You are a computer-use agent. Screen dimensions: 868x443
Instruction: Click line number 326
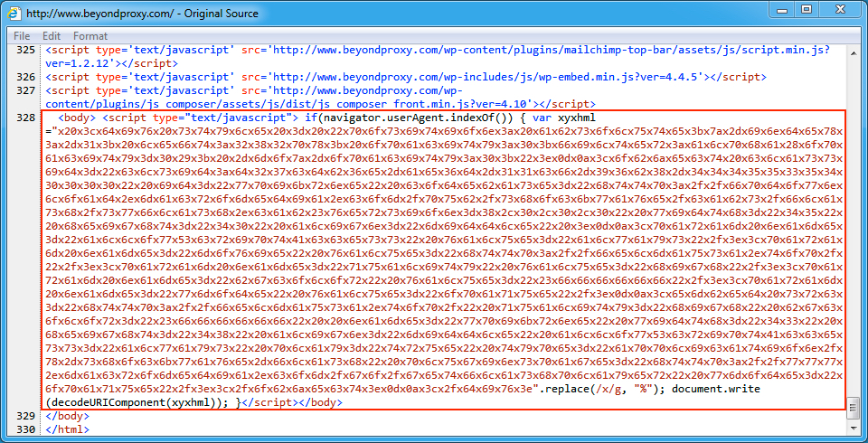[24, 77]
